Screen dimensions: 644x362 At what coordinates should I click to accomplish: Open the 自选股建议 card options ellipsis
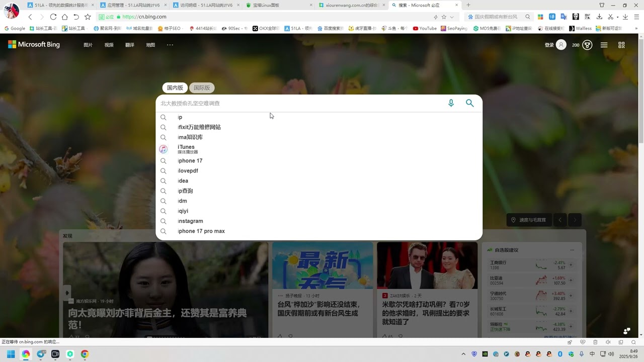pyautogui.click(x=572, y=250)
